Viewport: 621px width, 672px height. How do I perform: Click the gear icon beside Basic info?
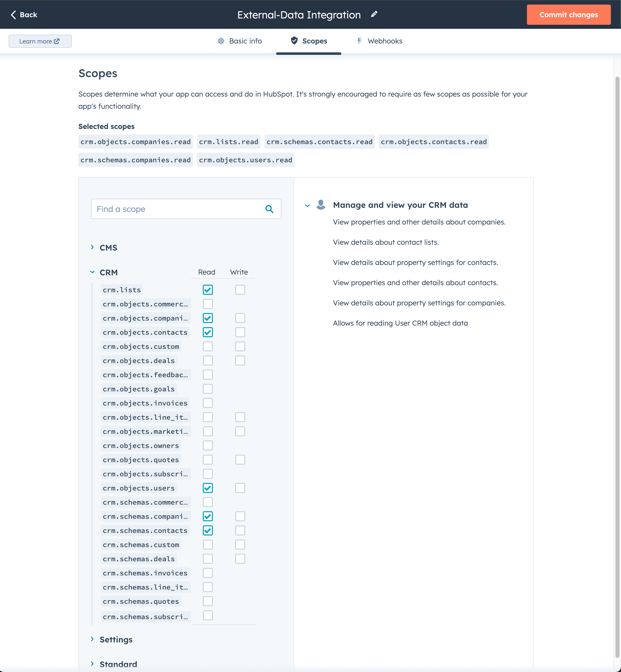221,41
